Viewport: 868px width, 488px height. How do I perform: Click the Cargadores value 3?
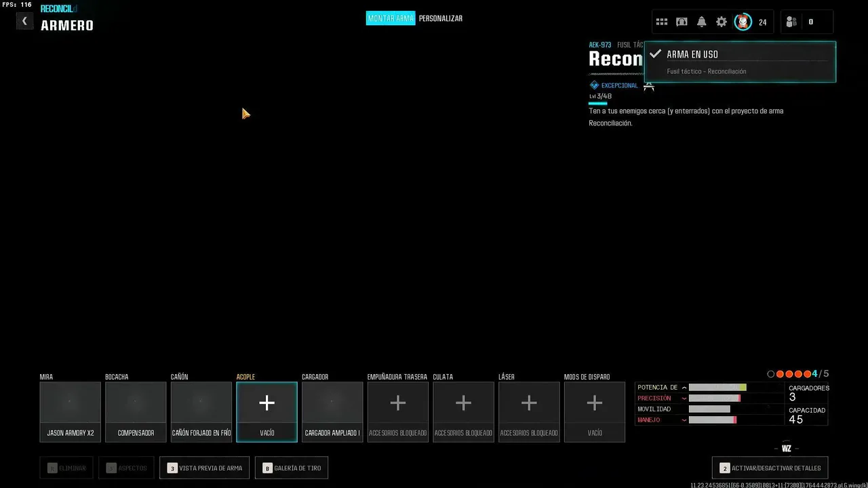[x=793, y=398]
